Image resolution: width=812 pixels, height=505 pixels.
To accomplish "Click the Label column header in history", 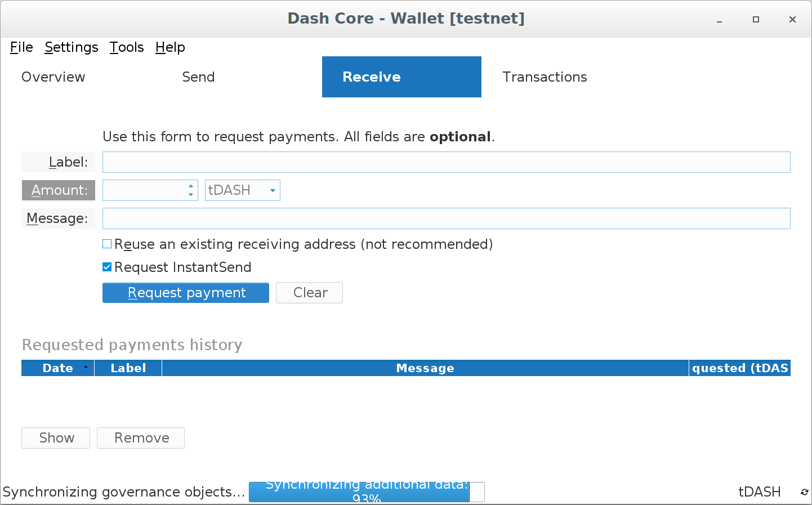I will coord(128,368).
